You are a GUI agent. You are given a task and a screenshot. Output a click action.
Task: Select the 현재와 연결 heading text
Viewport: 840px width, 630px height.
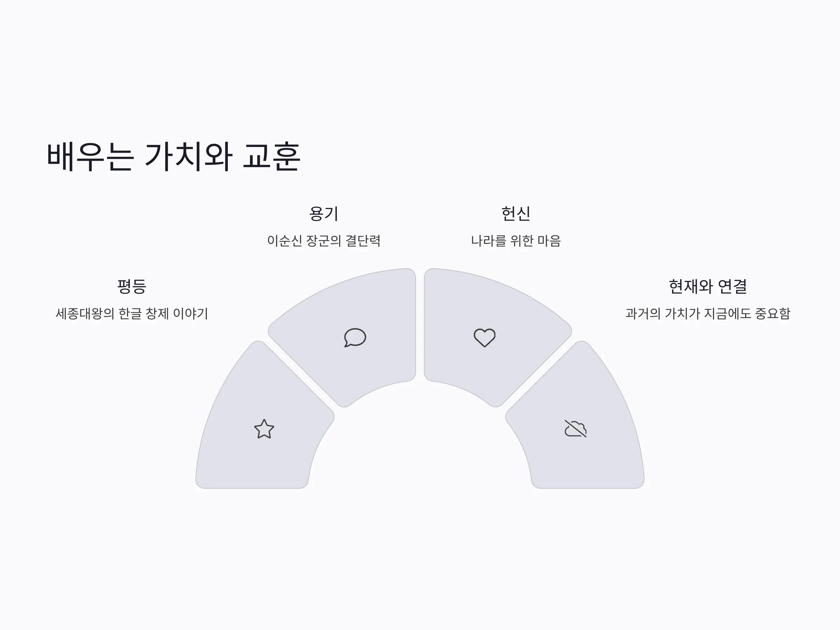pyautogui.click(x=708, y=286)
